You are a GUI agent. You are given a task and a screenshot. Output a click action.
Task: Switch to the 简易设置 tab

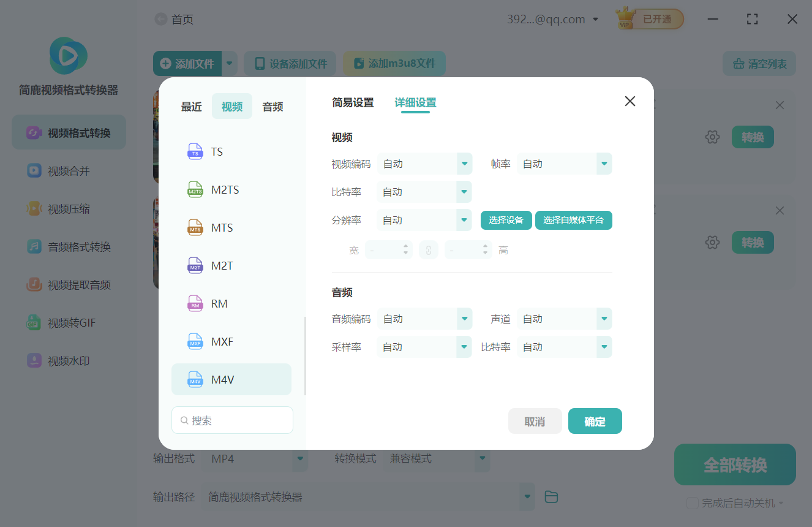point(353,102)
